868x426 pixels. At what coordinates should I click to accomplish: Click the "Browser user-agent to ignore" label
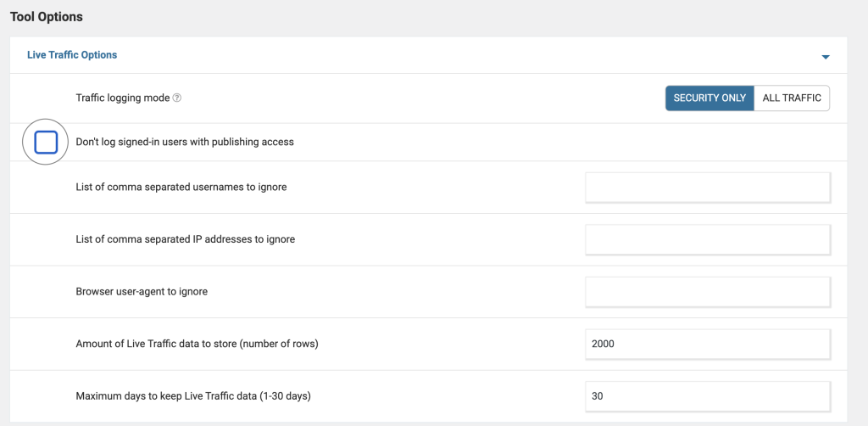(142, 292)
